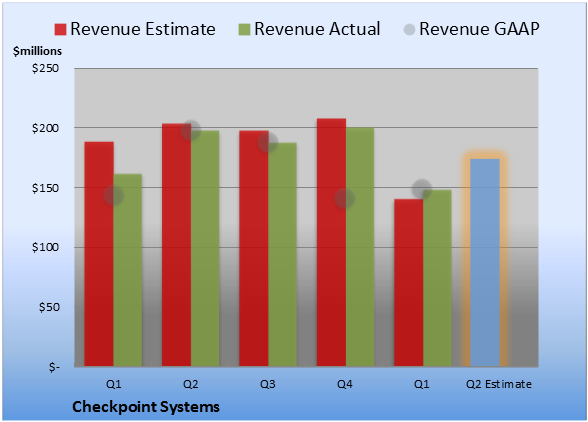Select the 'Revenue Estimate' legend label
Image resolution: width=588 pixels, height=422 pixels.
pyautogui.click(x=143, y=29)
